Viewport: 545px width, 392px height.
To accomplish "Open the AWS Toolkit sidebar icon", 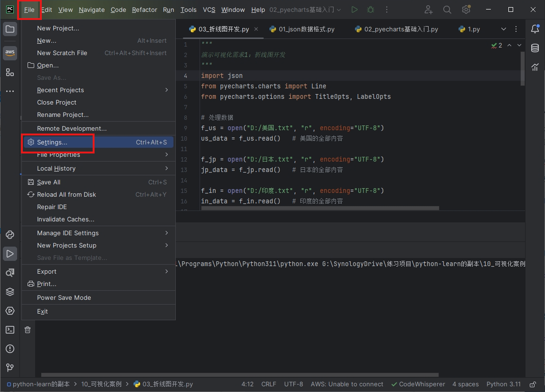I will 10,52.
